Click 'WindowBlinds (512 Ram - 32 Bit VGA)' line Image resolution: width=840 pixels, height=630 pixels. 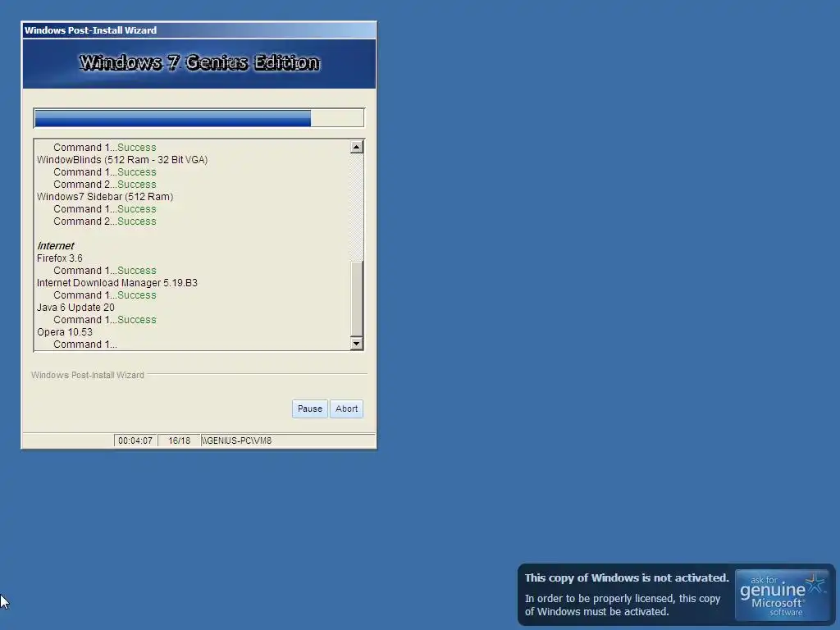pyautogui.click(x=122, y=160)
